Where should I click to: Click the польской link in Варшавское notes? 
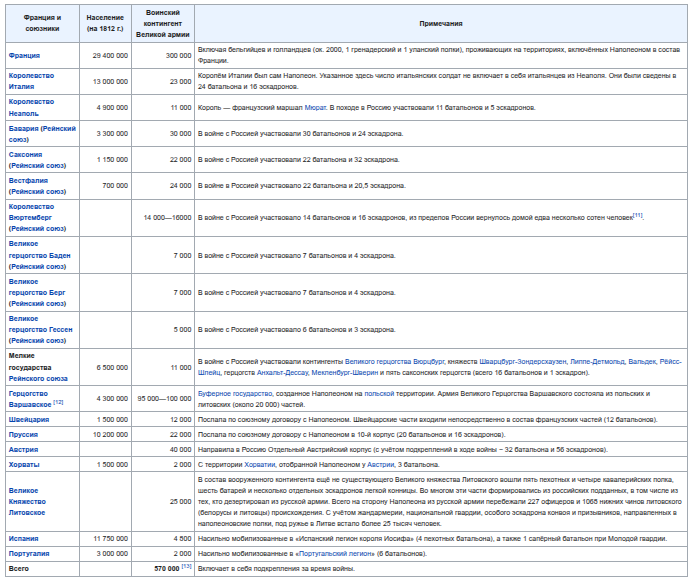click(x=379, y=394)
